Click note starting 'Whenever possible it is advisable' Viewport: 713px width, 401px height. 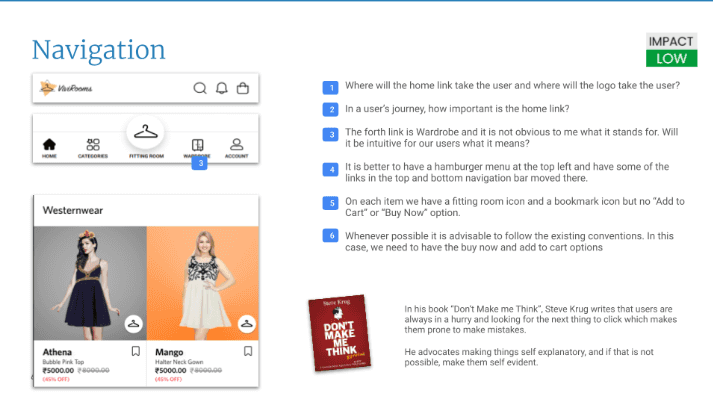pos(509,241)
